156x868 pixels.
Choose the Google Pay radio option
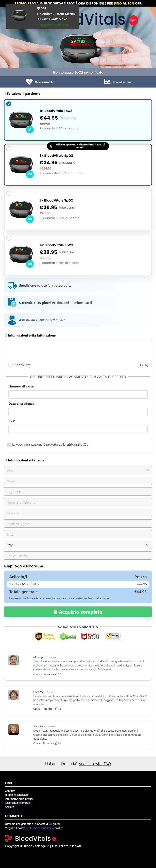[x=10, y=365]
